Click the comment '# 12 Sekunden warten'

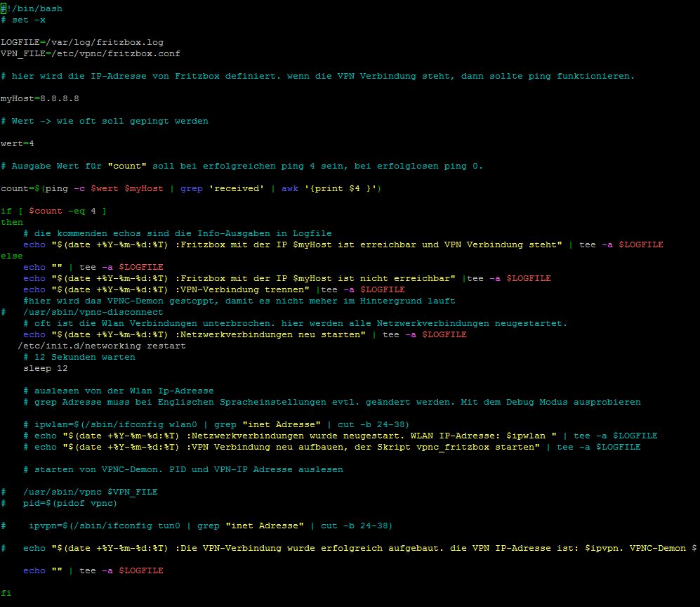[79, 357]
